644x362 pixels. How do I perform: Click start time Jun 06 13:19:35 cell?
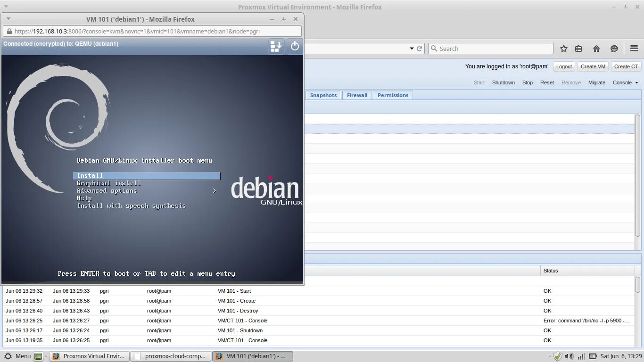click(24, 340)
